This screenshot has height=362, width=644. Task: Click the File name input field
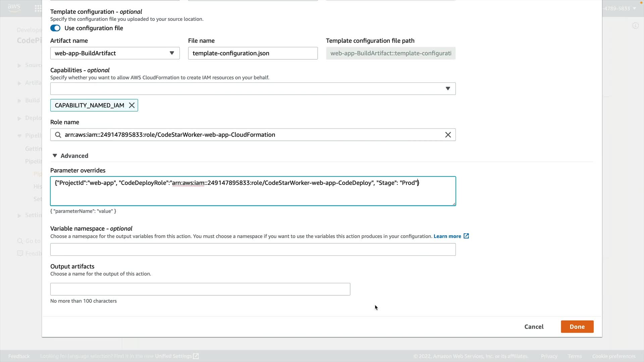[x=253, y=53]
